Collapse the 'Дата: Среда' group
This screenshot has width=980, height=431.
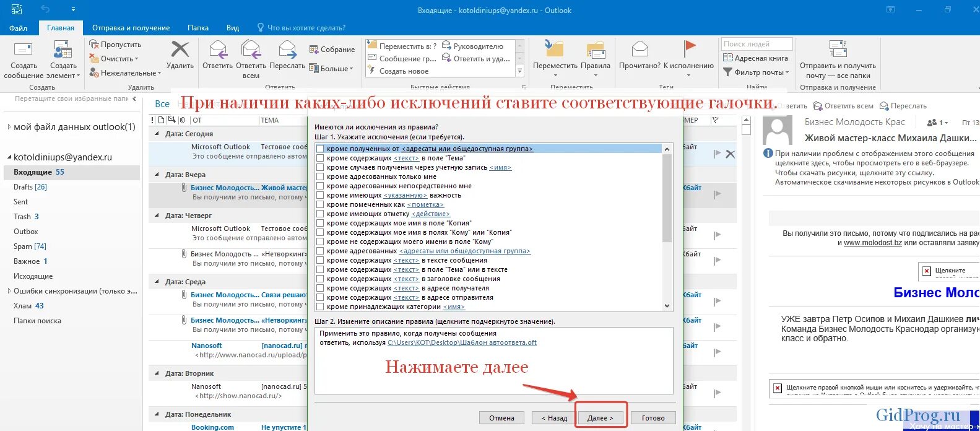tap(157, 282)
